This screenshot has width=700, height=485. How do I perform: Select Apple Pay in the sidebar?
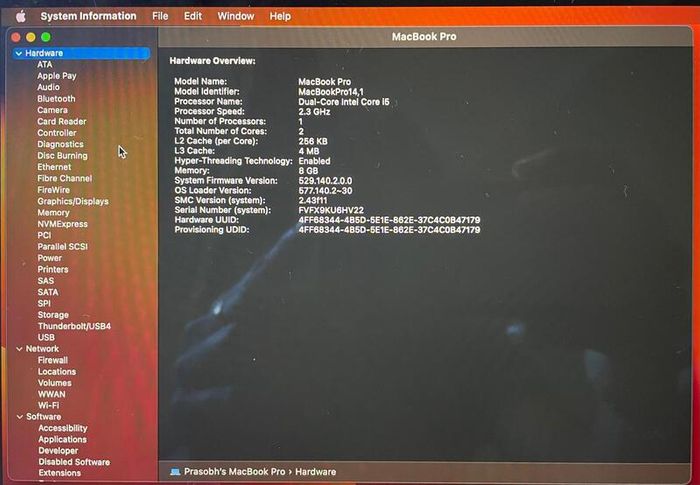click(57, 76)
